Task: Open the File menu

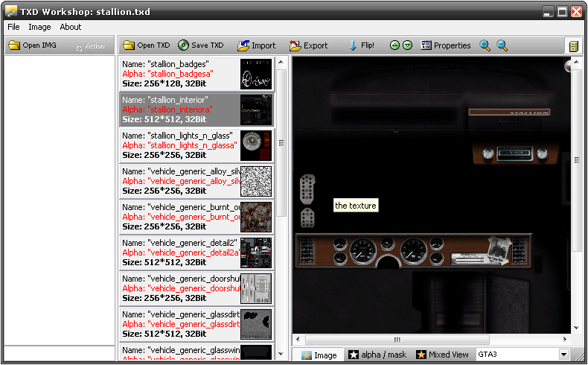Action: pyautogui.click(x=13, y=27)
